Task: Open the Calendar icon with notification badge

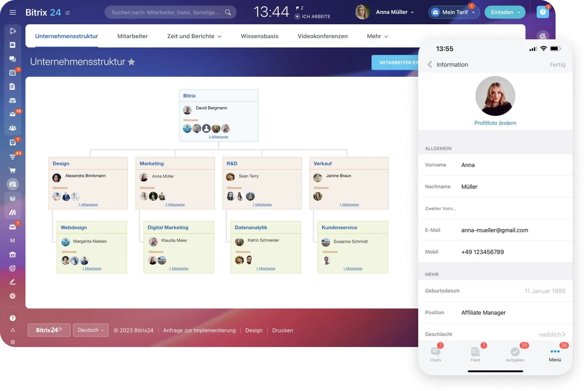Action: click(13, 72)
